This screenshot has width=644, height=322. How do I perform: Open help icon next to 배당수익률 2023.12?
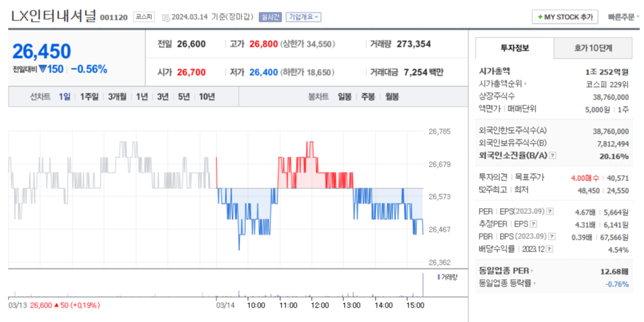550,249
